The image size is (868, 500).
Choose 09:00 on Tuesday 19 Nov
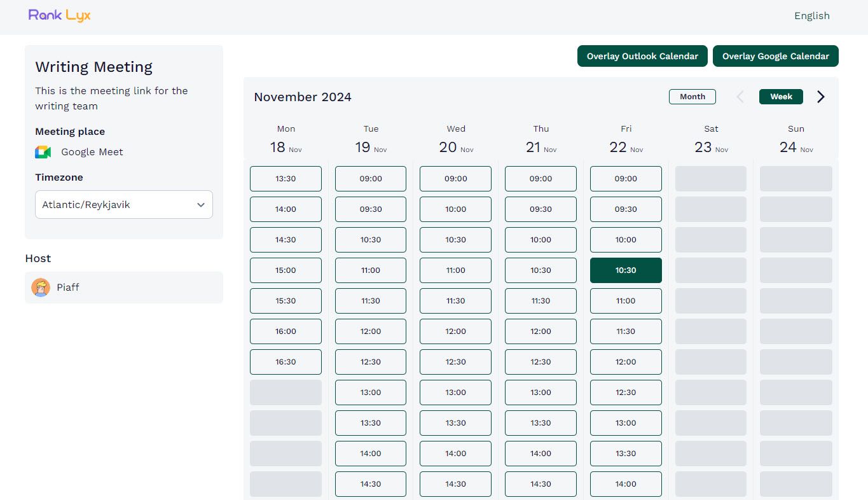click(370, 179)
